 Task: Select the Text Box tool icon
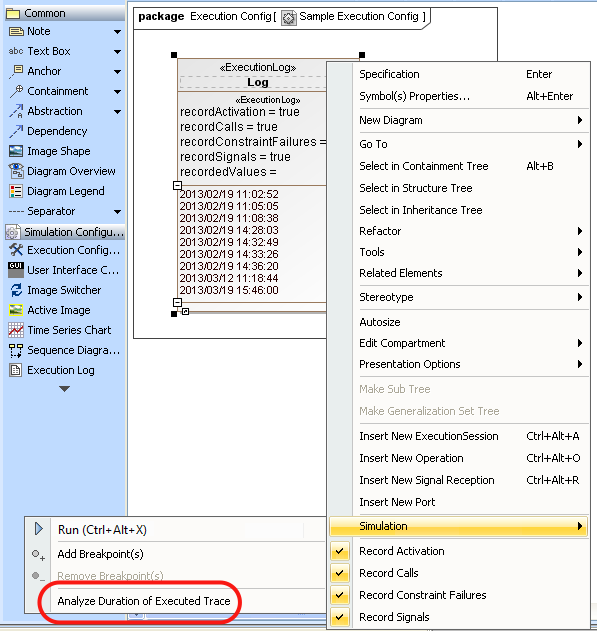tap(16, 51)
